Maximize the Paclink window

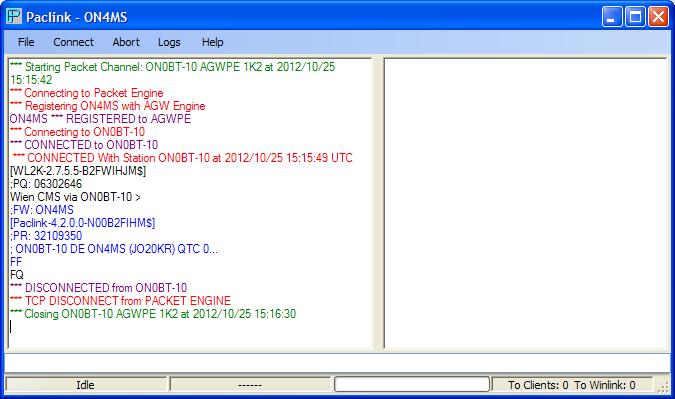click(x=635, y=17)
